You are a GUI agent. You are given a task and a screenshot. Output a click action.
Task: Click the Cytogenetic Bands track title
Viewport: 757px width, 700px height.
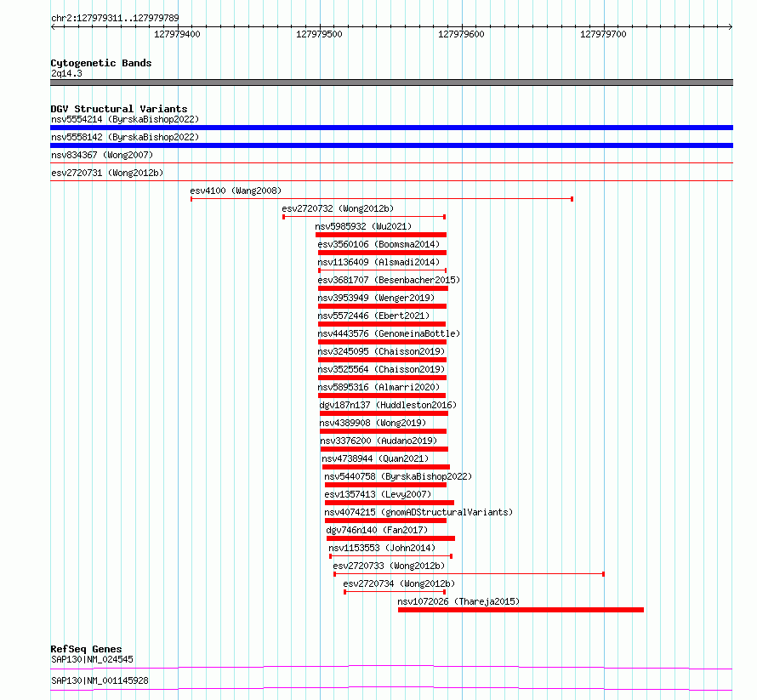click(x=101, y=63)
